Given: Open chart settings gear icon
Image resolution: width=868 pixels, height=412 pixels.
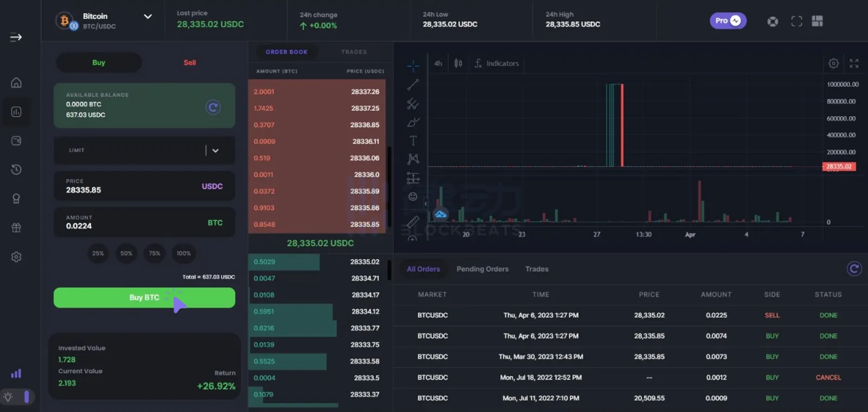Looking at the screenshot, I should coord(833,63).
